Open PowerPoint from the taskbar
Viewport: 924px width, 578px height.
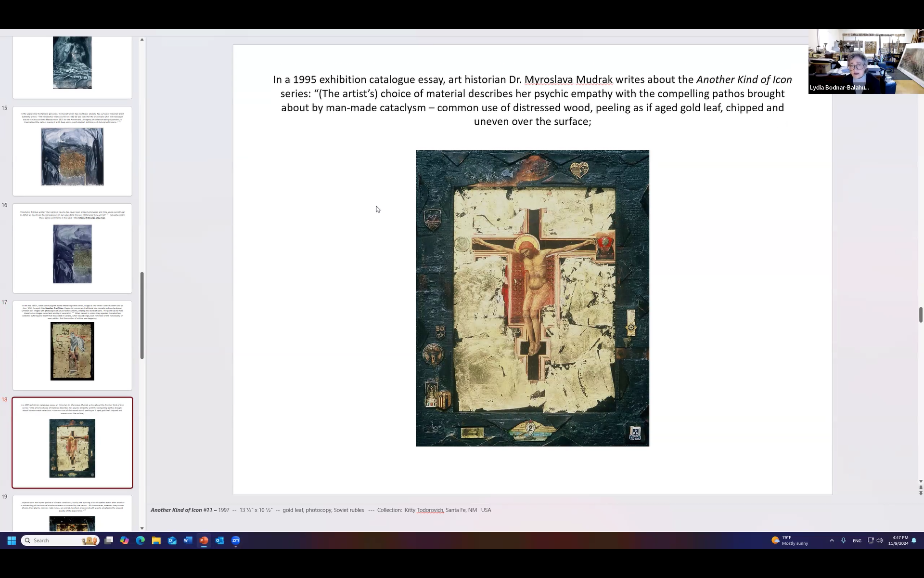204,540
